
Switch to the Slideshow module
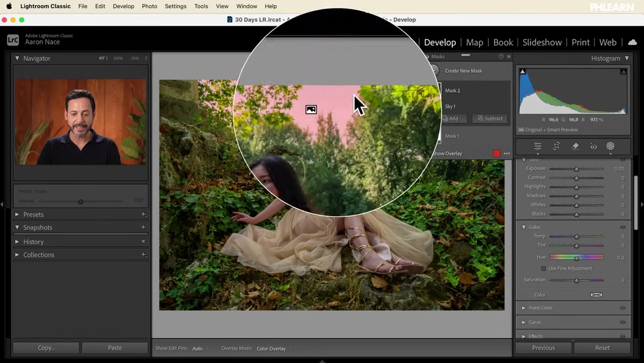click(x=542, y=42)
